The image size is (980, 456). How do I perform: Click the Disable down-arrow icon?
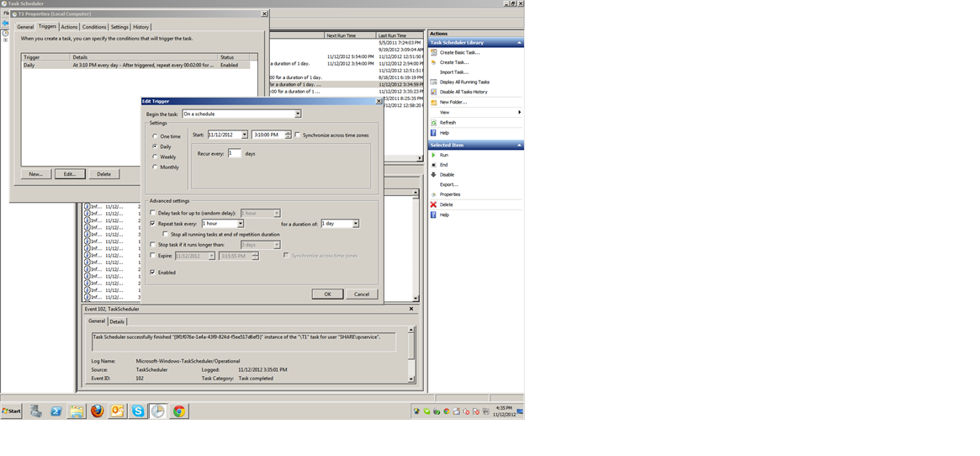[x=434, y=175]
